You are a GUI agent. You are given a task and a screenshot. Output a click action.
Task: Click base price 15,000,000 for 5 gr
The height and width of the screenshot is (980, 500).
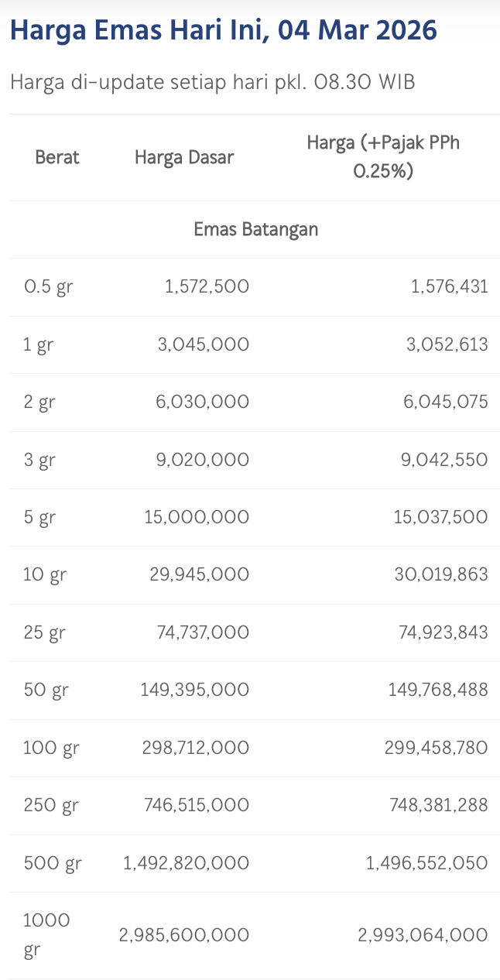point(197,518)
